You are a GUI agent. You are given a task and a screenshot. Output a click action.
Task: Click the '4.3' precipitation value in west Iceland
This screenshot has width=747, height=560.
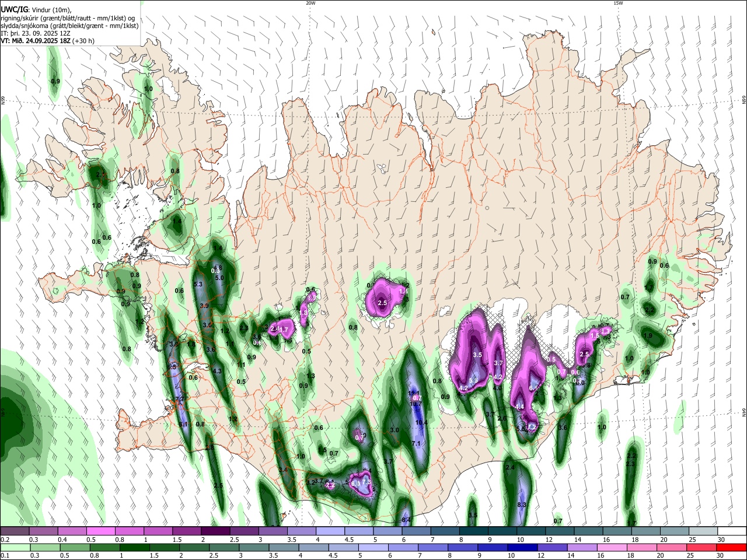217,371
